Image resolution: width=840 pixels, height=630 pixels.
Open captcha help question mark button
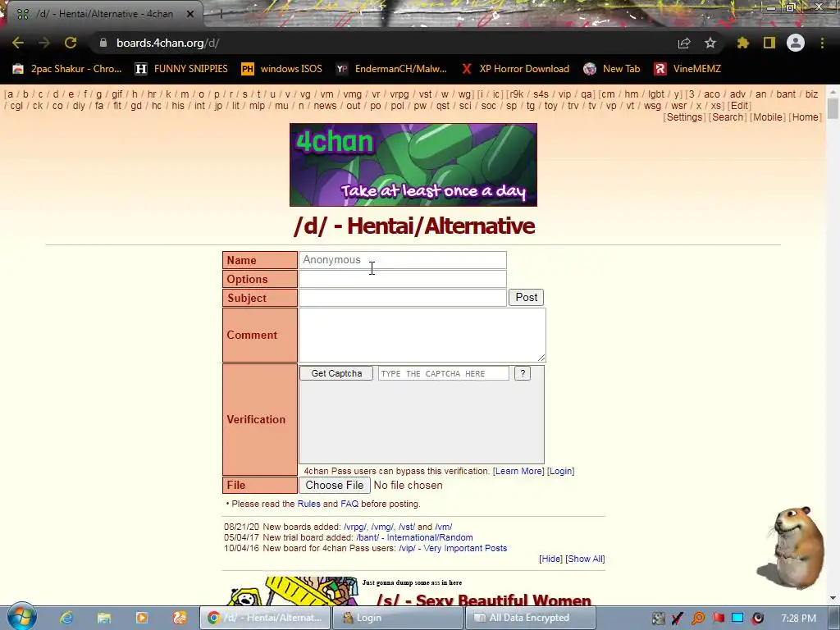pos(523,373)
